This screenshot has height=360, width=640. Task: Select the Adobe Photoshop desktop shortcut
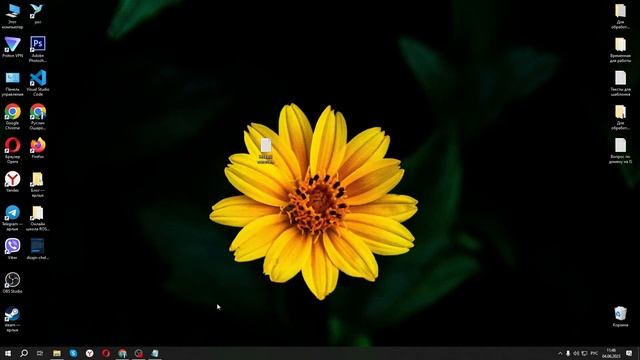(x=38, y=49)
